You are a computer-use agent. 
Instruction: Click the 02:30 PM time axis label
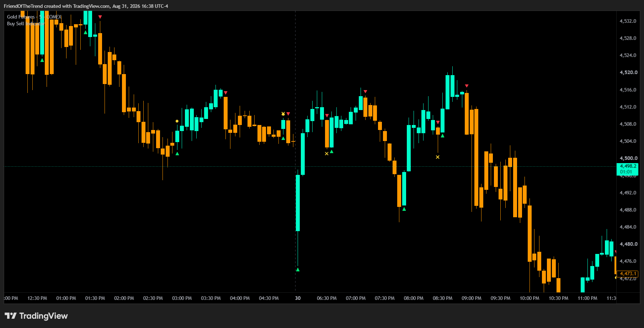(x=153, y=298)
